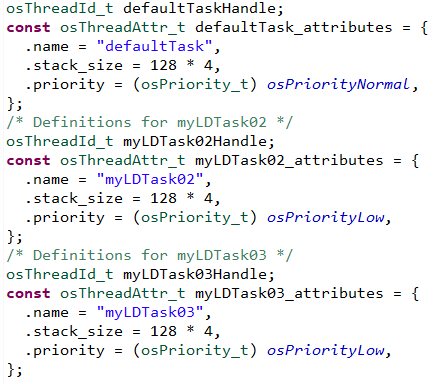Screen dimensions: 444x384
Task: Click .stack_size line under "myLDTask03"
Action: pyautogui.click(x=123, y=331)
